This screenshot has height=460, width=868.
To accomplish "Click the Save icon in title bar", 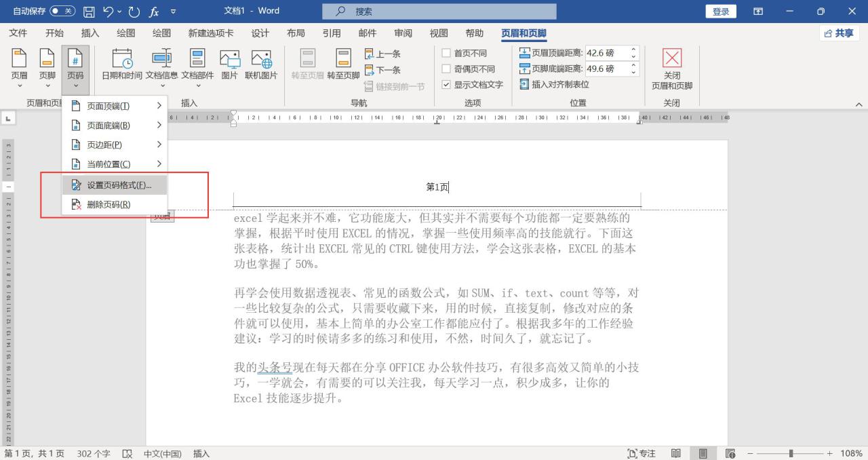I will [x=89, y=12].
